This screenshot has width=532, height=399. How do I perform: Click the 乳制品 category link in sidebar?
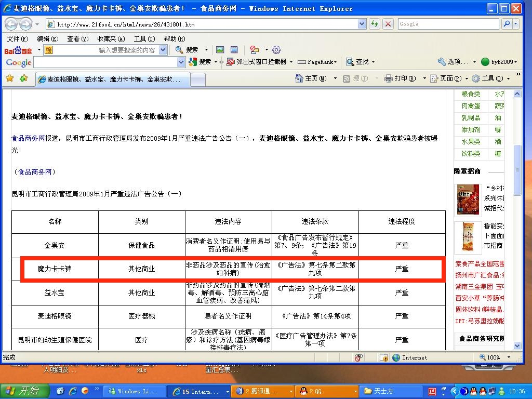click(x=471, y=118)
